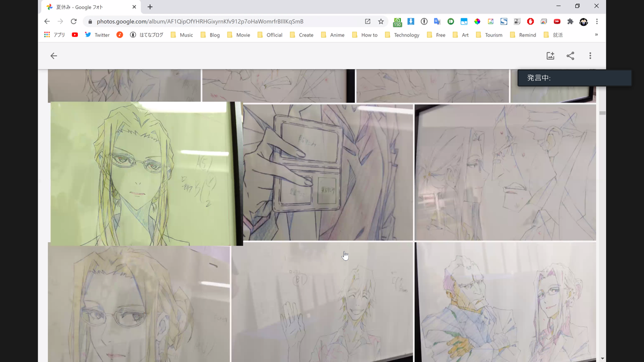
Task: Open page in app icon in address bar
Action: [368, 21]
